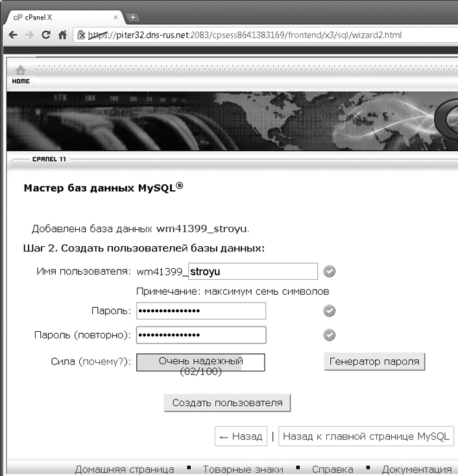
Task: Open browser home page icon
Action: click(62, 35)
